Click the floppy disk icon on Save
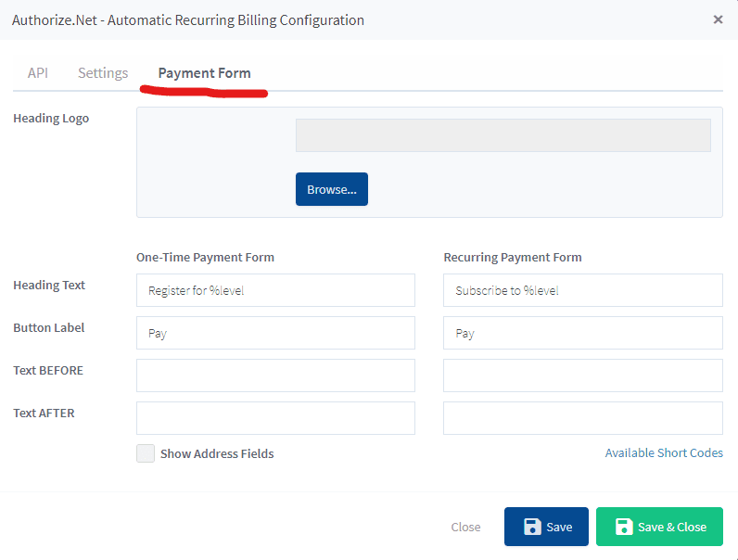This screenshot has width=738, height=560. (x=532, y=527)
